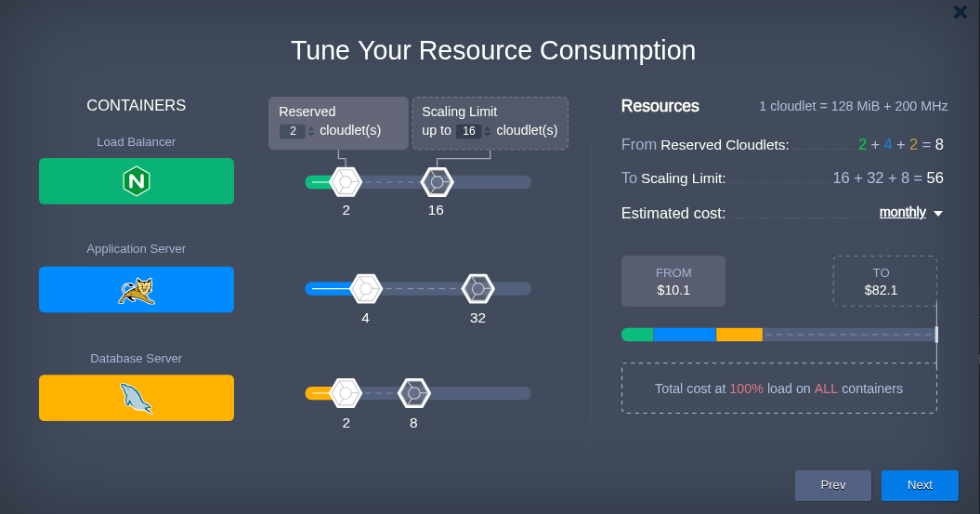Click the blue segment of cost bar

[685, 335]
